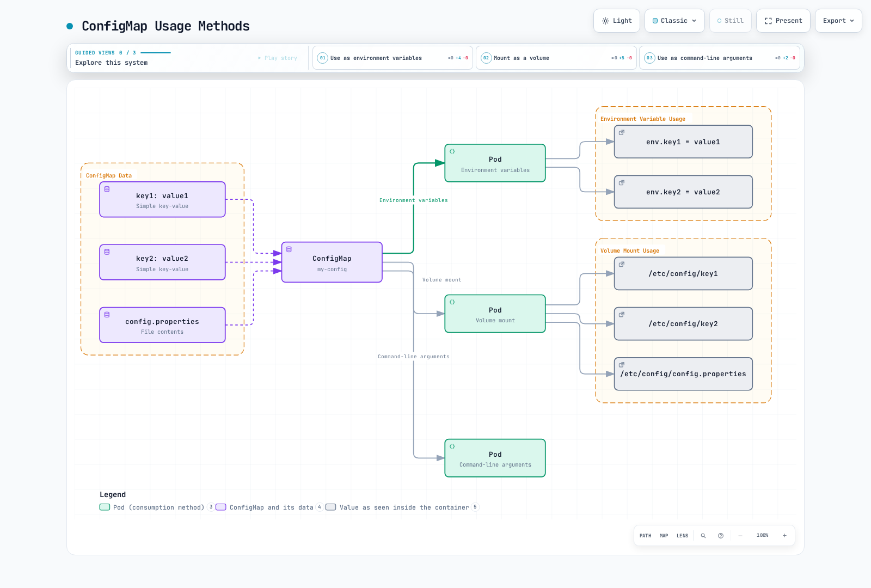The image size is (871, 588).
Task: Click the database icon on ConfigMap node
Action: coord(289,249)
